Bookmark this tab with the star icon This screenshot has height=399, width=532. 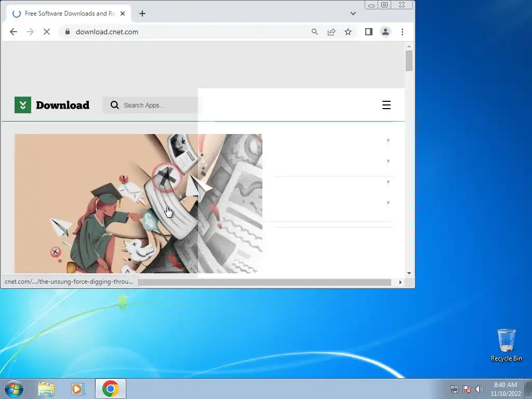tap(348, 32)
